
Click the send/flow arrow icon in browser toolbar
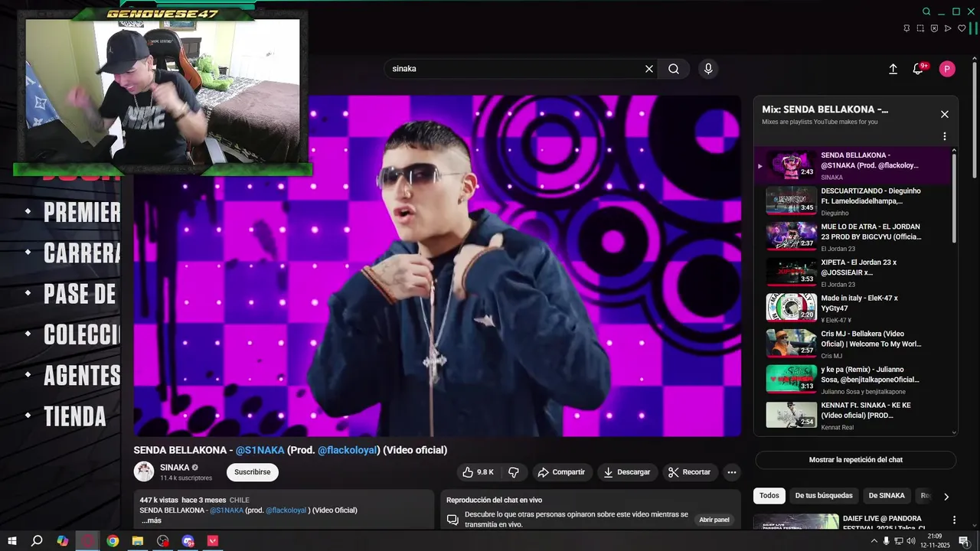click(948, 28)
